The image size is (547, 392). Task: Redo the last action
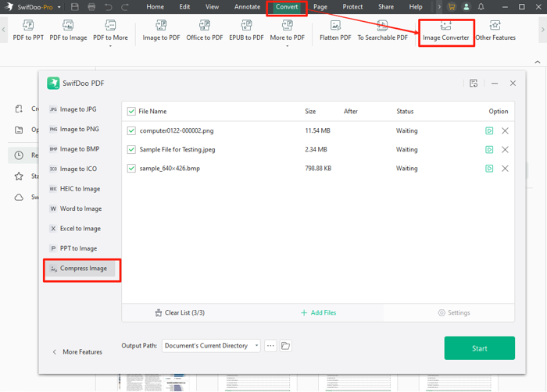125,6
